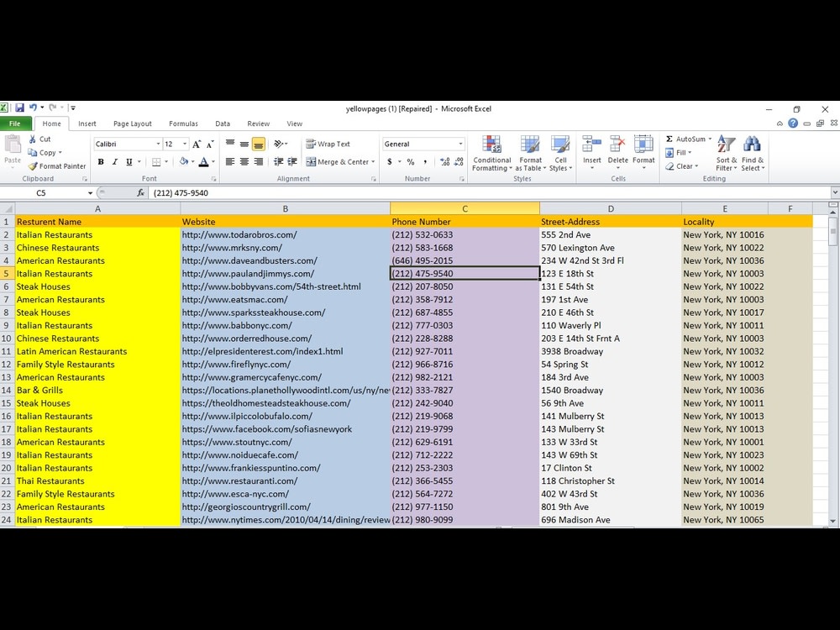Viewport: 840px width, 630px height.
Task: Click the Excel Help question mark icon
Action: (x=793, y=123)
